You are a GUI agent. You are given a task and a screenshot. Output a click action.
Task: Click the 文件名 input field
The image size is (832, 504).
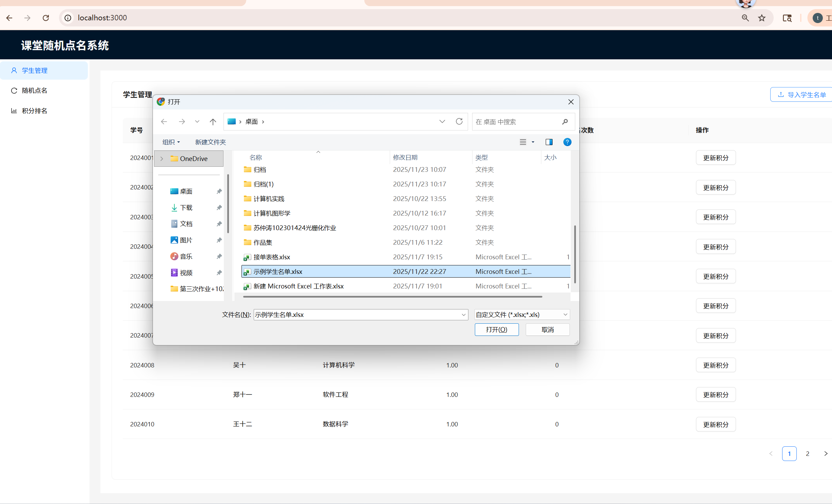point(356,315)
